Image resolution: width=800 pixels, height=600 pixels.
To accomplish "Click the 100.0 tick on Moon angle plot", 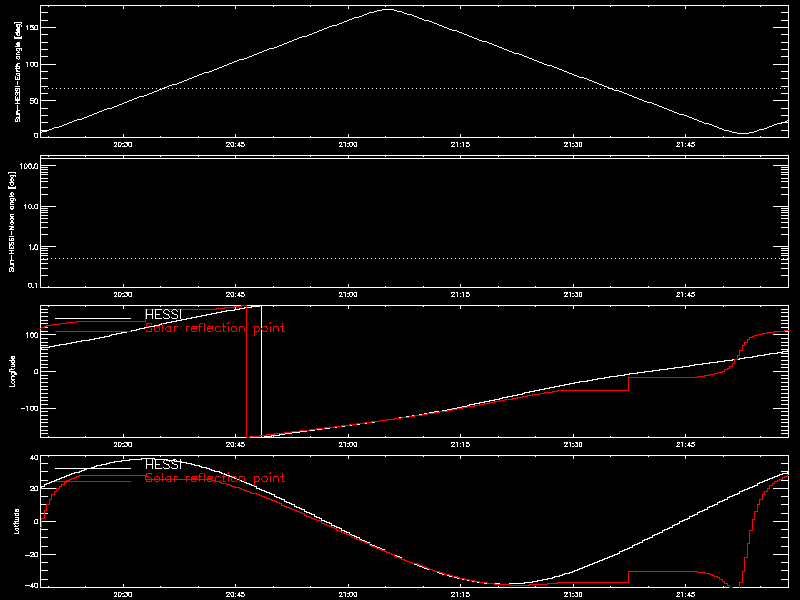I will pyautogui.click(x=29, y=166).
